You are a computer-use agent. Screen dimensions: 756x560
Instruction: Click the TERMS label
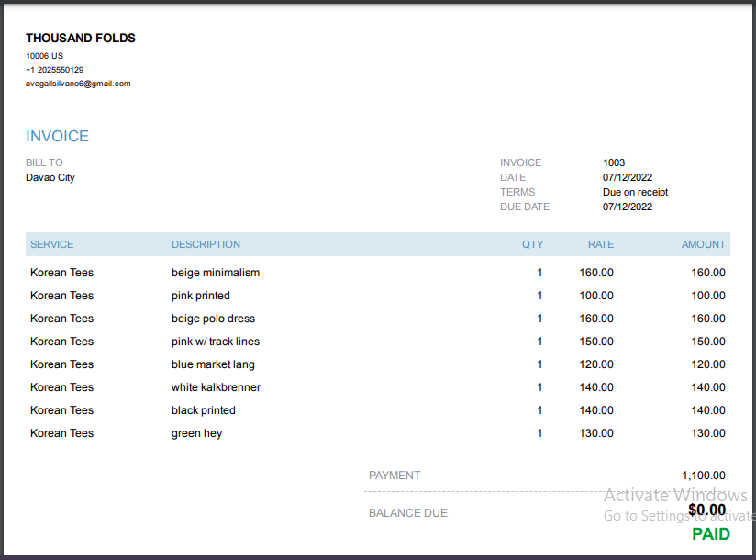click(517, 192)
